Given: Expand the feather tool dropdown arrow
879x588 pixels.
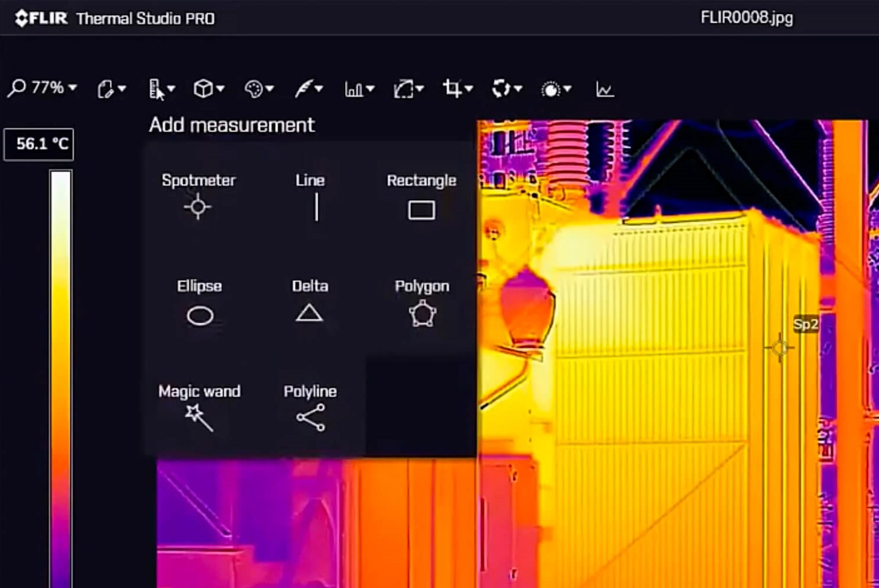Looking at the screenshot, I should 319,89.
